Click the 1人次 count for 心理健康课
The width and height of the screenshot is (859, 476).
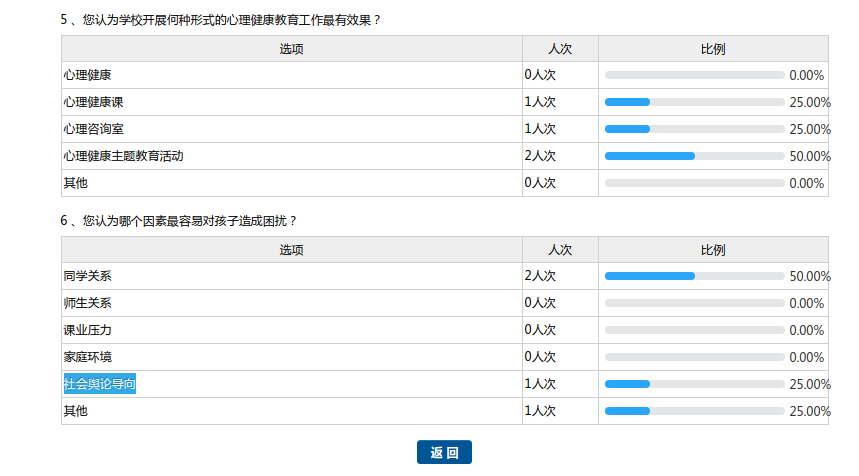[x=540, y=102]
